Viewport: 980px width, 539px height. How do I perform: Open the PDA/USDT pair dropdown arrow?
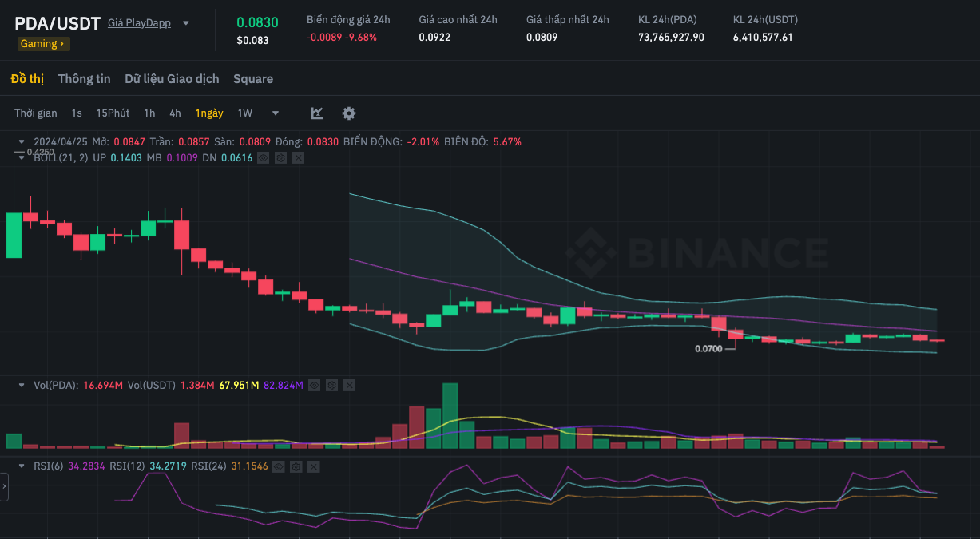[186, 23]
